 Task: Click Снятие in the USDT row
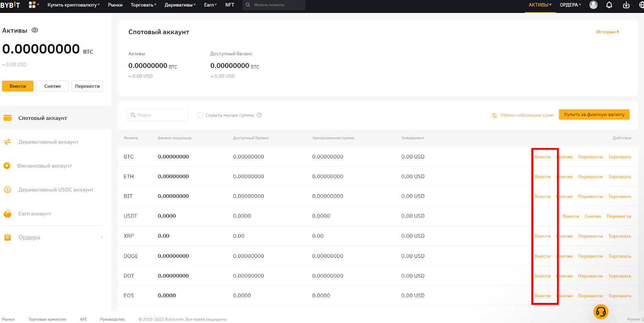593,216
